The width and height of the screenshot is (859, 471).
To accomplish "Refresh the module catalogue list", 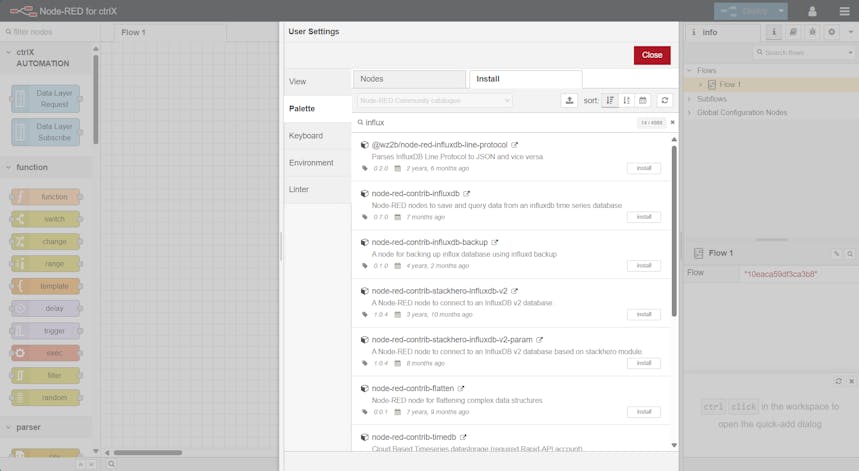I will tap(663, 100).
